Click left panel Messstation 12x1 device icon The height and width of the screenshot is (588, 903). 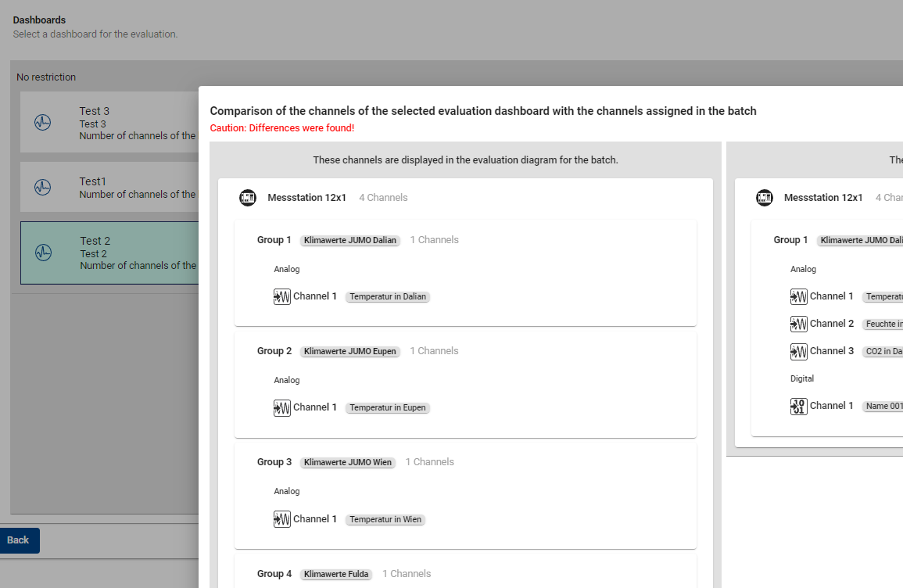(x=248, y=198)
